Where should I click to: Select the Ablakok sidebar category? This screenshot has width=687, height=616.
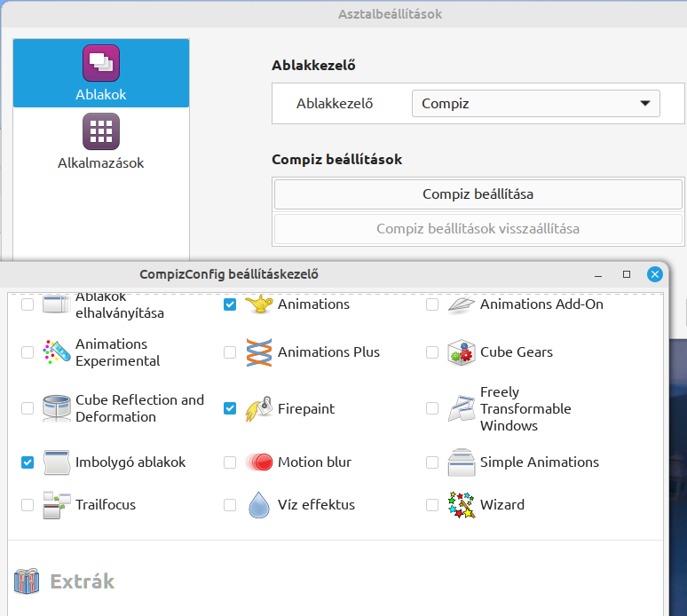[x=101, y=73]
